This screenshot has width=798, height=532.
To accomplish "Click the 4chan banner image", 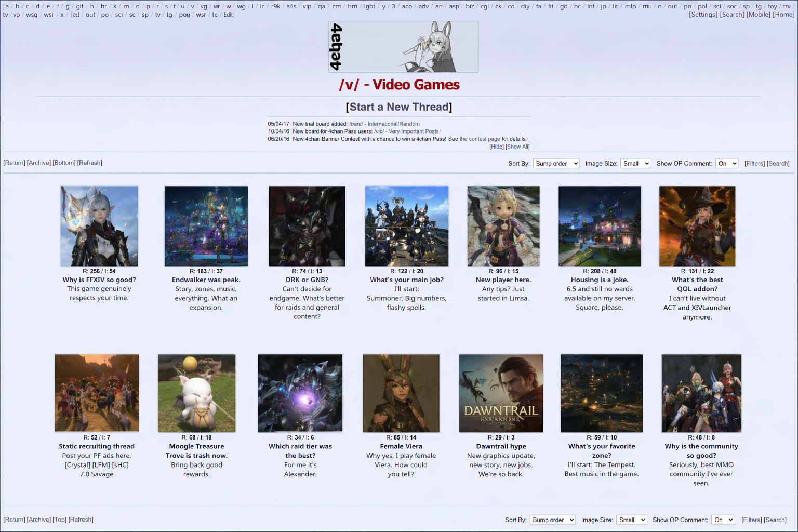I will (403, 47).
